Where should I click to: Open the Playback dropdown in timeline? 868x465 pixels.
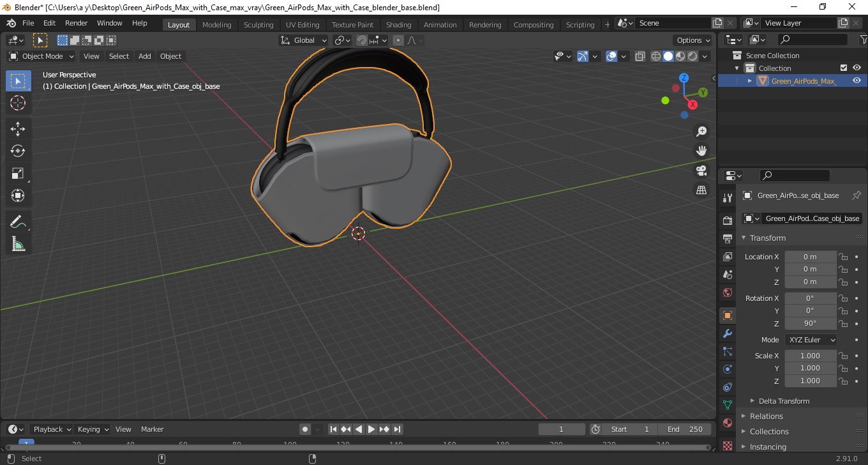pos(52,429)
